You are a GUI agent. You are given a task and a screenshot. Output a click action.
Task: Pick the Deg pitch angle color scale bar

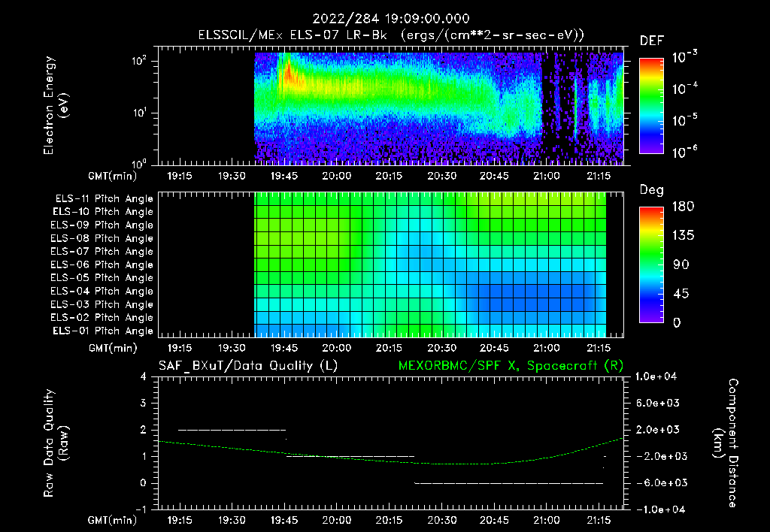(651, 264)
